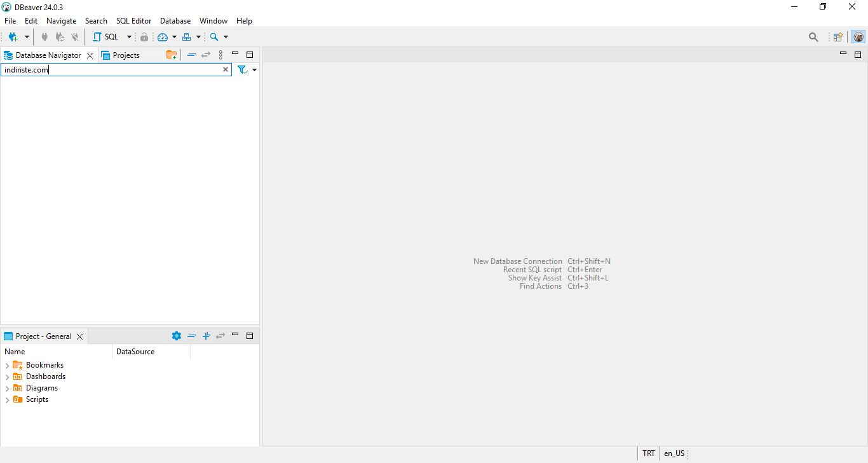Click the en_US locale status entry
868x463 pixels.
pos(674,453)
